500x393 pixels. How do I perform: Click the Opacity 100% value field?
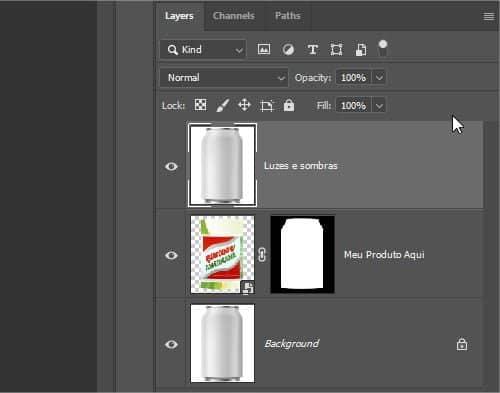pos(354,78)
